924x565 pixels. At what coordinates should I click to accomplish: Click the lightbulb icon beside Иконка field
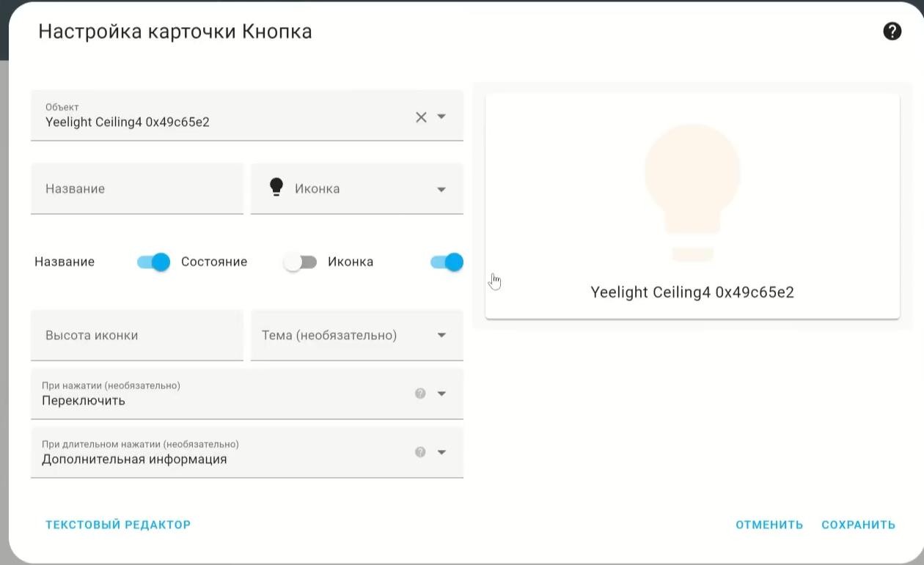(x=276, y=188)
